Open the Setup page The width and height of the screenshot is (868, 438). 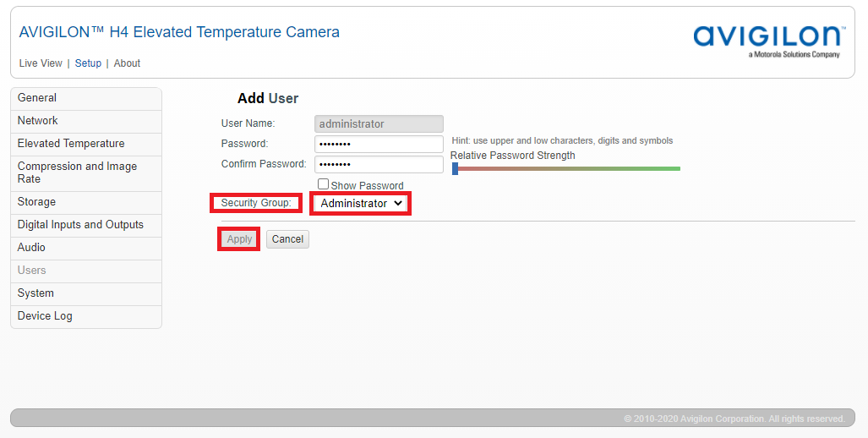(x=88, y=63)
